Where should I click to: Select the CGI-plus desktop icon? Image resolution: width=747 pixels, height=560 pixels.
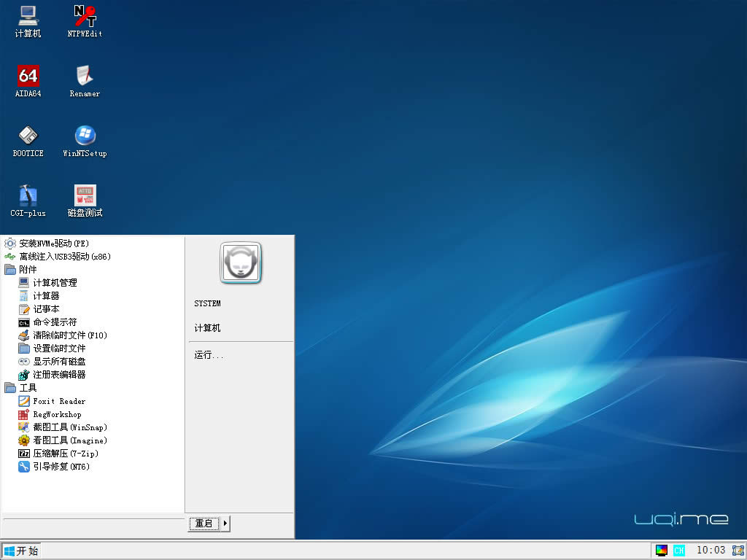coord(28,196)
